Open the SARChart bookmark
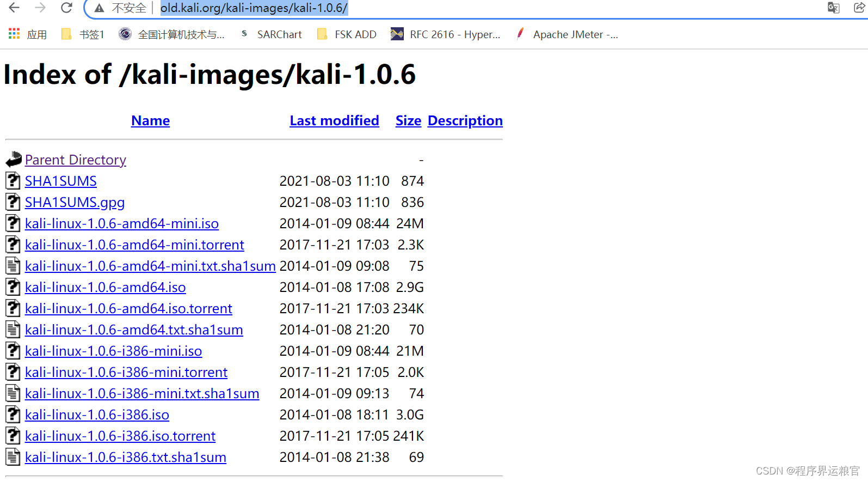Screen dimensions: 868x481 [271, 34]
